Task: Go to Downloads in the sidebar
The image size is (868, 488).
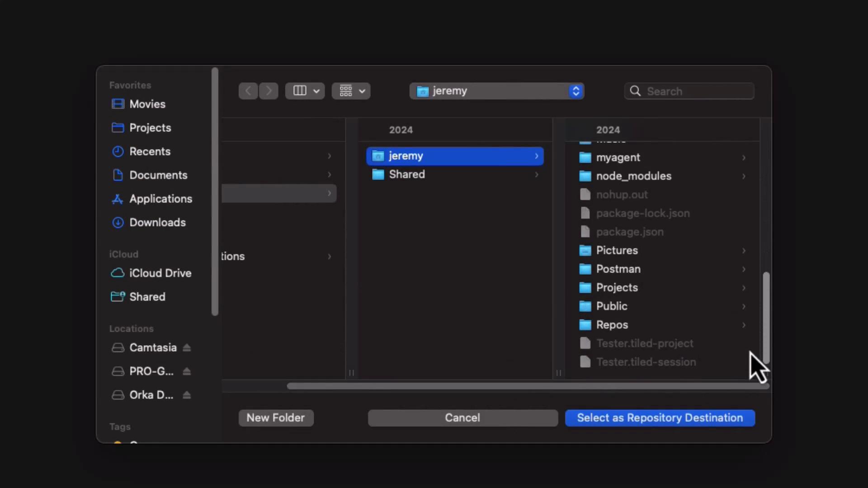Action: point(157,222)
